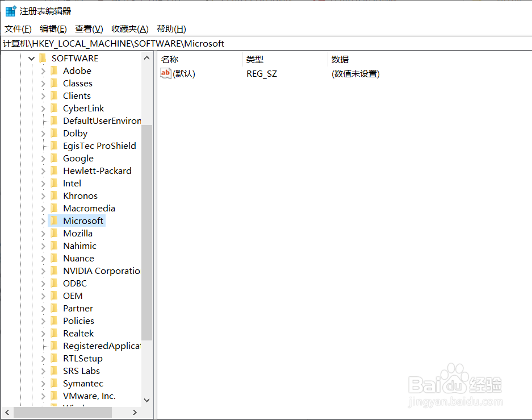This screenshot has width=532, height=420.
Task: Click the Dolby folder icon
Action: (x=54, y=133)
